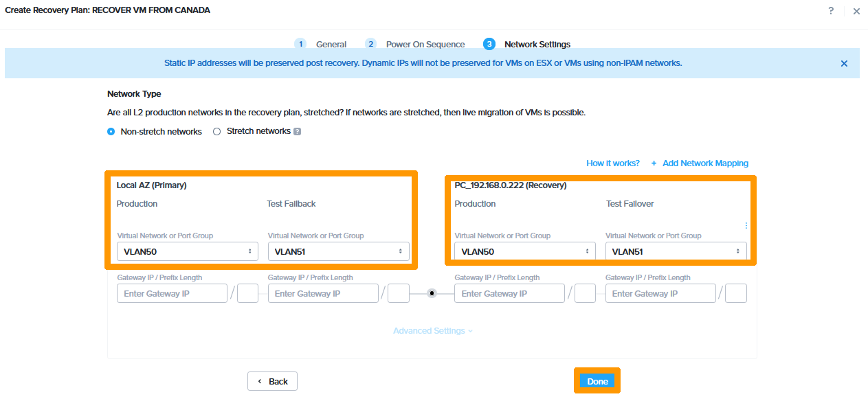Open the Recovery Production VLAN50 dropdown
Viewport: 868px width, 412px height.
[x=524, y=251]
